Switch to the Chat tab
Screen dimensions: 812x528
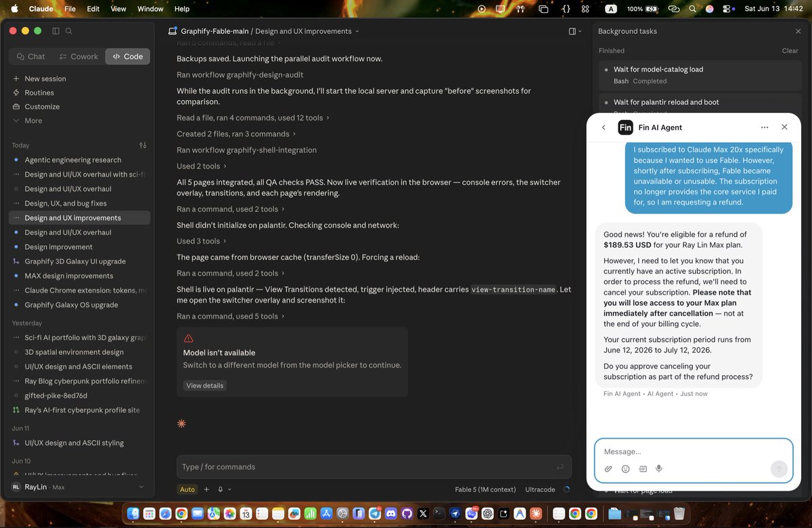click(x=30, y=56)
